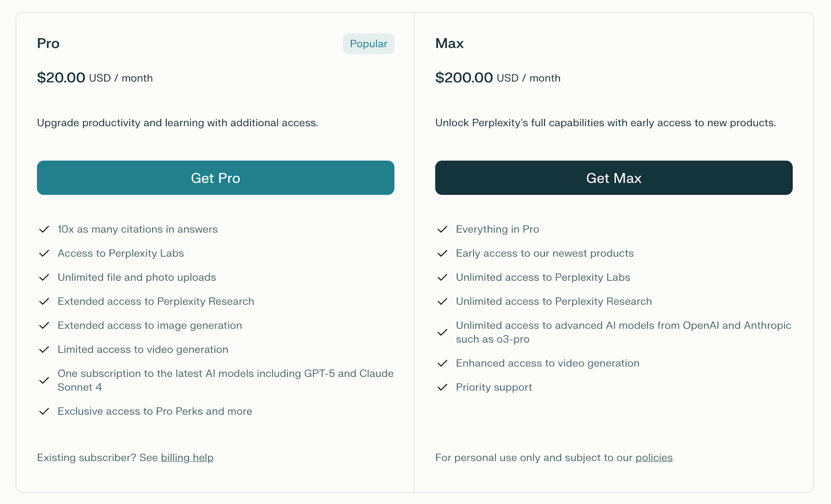Image resolution: width=831 pixels, height=504 pixels.
Task: Click the Max plan title
Action: (x=449, y=44)
